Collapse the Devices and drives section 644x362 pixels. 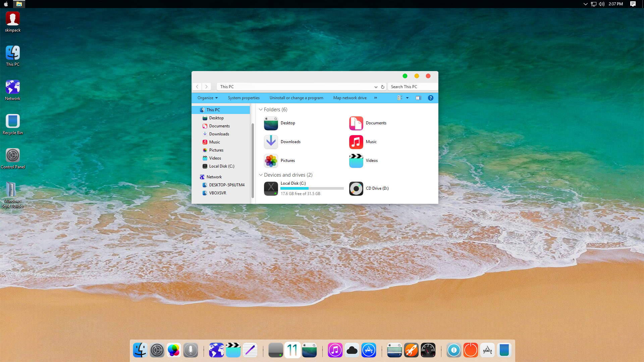point(261,175)
